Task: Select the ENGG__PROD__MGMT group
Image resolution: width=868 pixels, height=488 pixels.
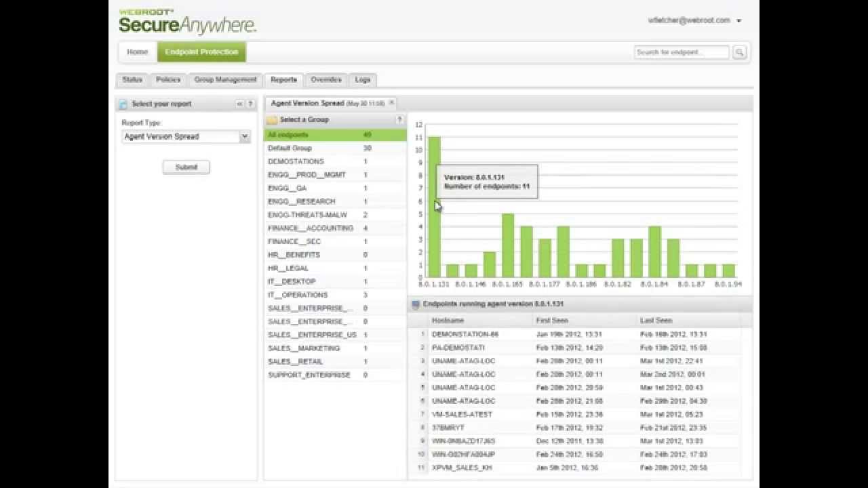Action: coord(336,175)
